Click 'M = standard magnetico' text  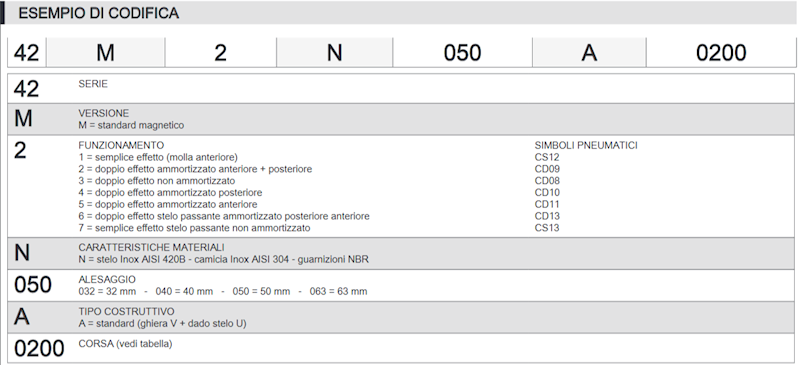[x=131, y=125]
